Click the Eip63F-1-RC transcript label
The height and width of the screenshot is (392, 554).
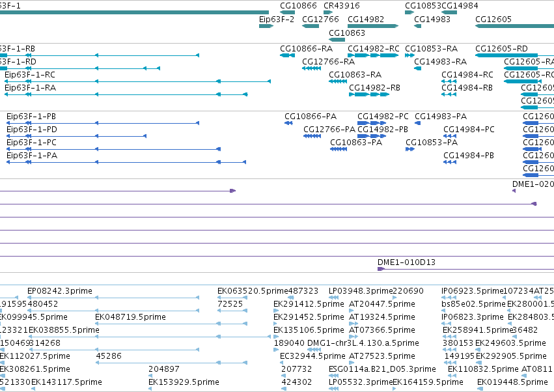click(x=30, y=75)
